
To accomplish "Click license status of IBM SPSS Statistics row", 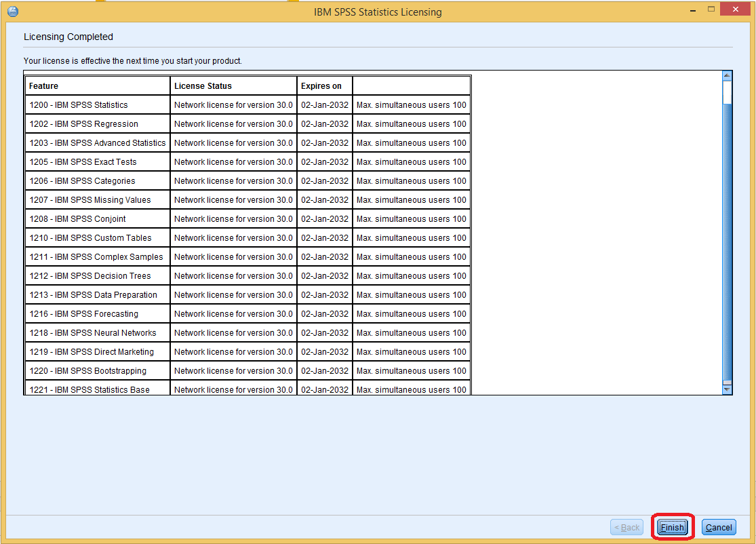I will (x=233, y=104).
